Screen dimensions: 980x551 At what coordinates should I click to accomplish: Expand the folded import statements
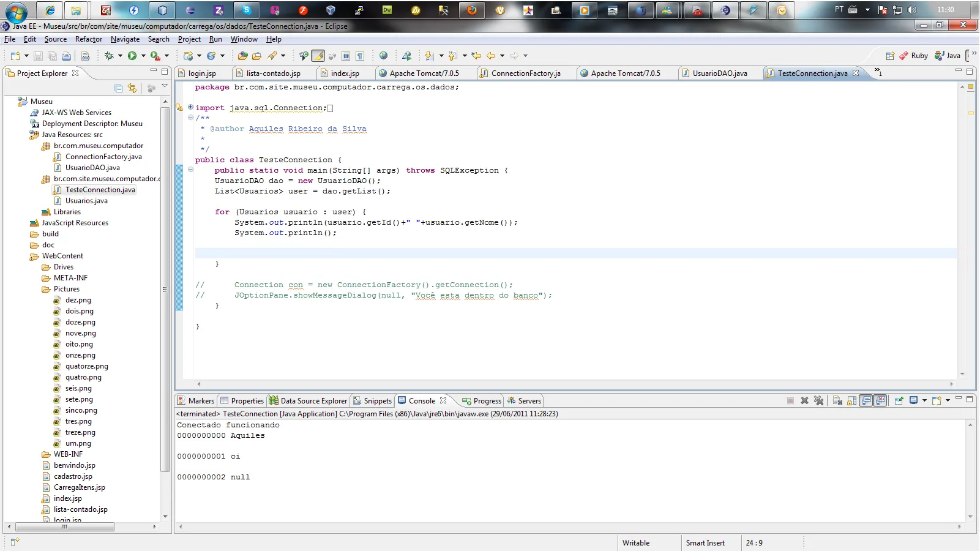(x=190, y=107)
